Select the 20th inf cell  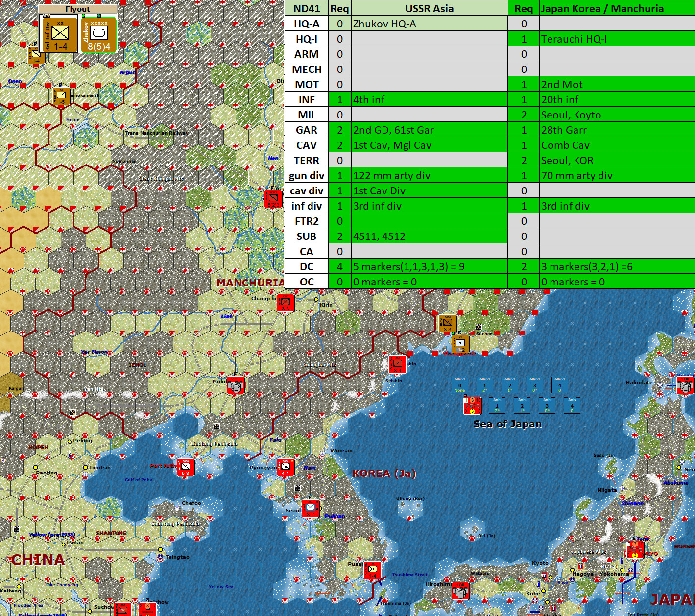click(x=617, y=99)
